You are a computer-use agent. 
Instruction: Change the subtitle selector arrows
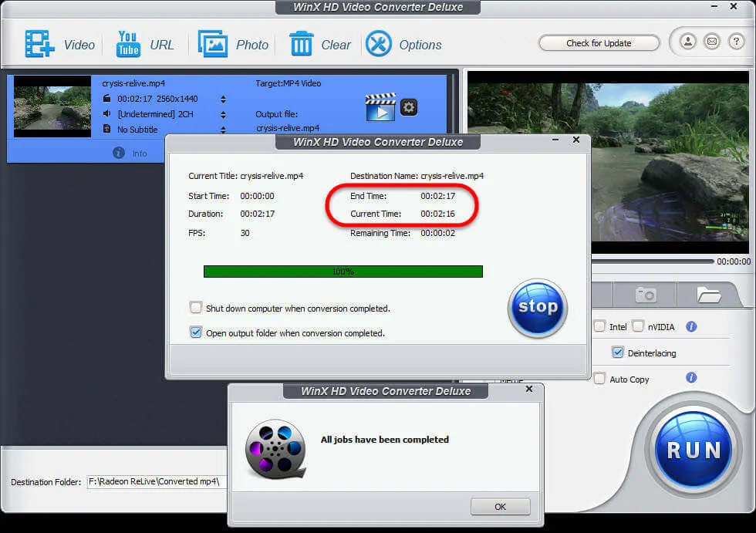click(223, 130)
